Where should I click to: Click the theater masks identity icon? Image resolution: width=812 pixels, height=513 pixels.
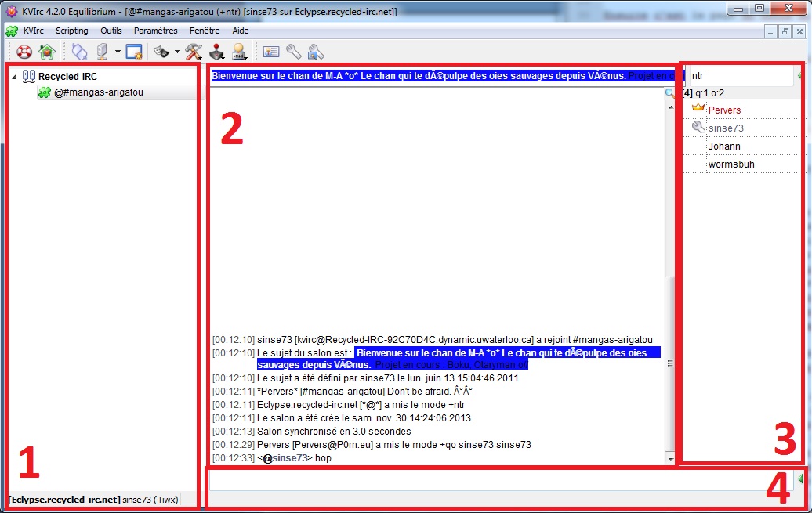tap(161, 52)
